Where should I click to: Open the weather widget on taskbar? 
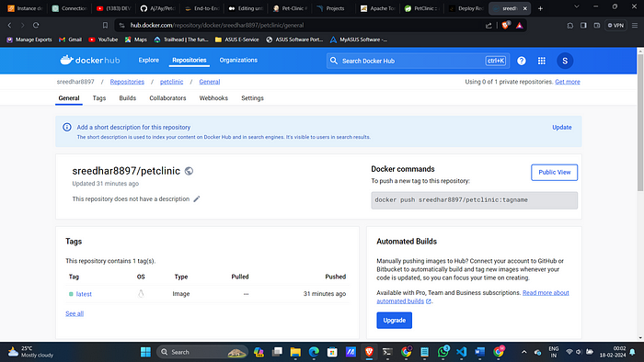(30, 352)
